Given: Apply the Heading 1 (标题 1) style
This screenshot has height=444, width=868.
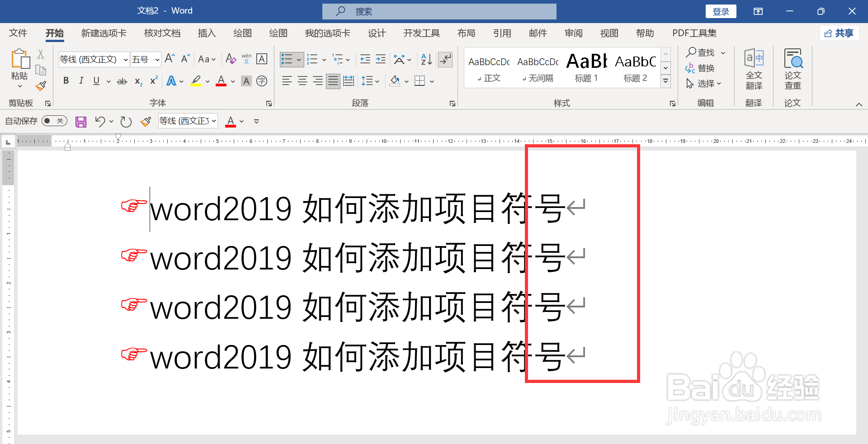Looking at the screenshot, I should (586, 68).
